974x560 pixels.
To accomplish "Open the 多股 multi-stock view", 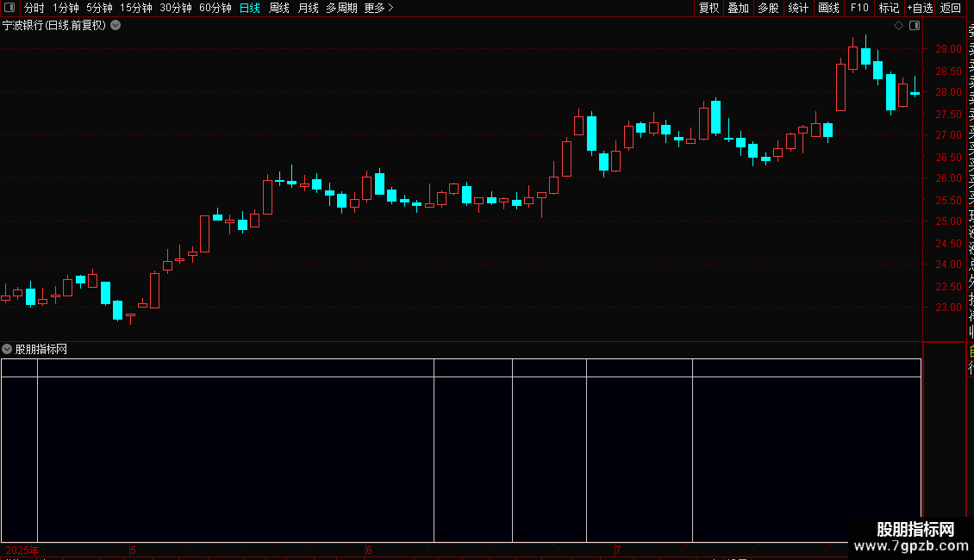I will pyautogui.click(x=768, y=8).
